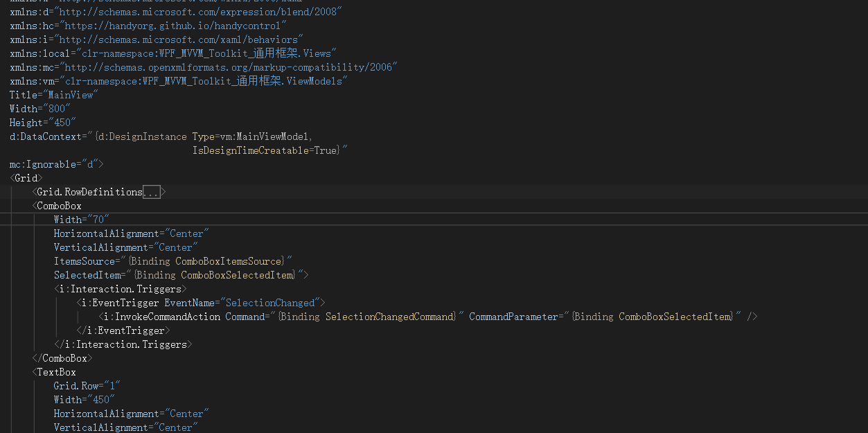Click the opening <ComboBox tag
The image size is (868, 433).
point(57,206)
